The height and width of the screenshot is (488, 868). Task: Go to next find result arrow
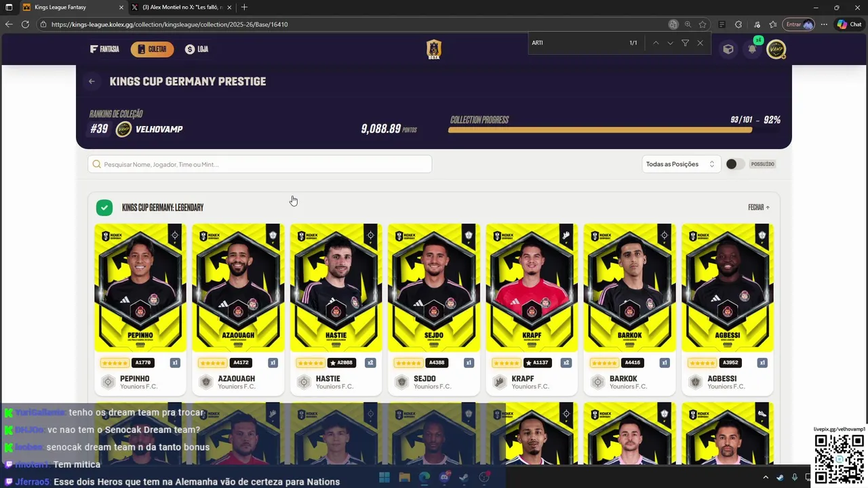670,43
